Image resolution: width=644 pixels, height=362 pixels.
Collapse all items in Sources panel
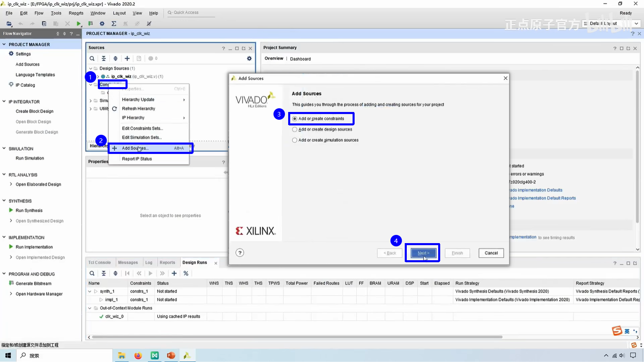click(x=104, y=59)
